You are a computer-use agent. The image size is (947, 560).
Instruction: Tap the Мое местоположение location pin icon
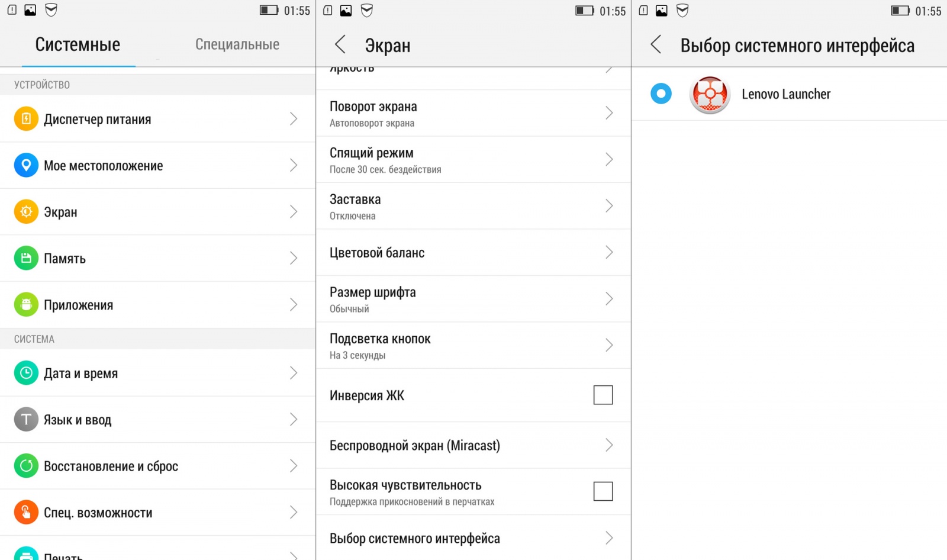pos(26,165)
